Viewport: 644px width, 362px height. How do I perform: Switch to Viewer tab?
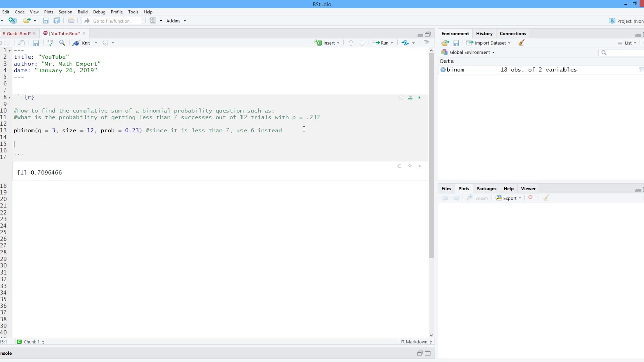tap(528, 188)
